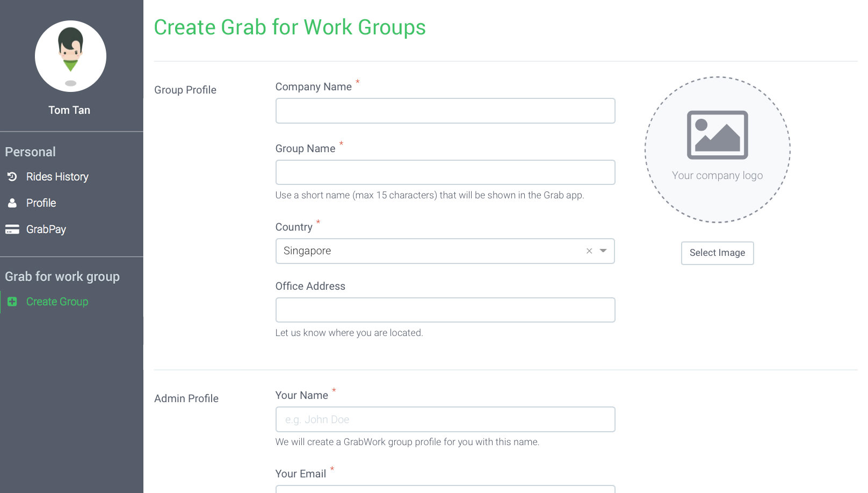The image size is (868, 493).
Task: Click the Your Name input field
Action: [445, 419]
